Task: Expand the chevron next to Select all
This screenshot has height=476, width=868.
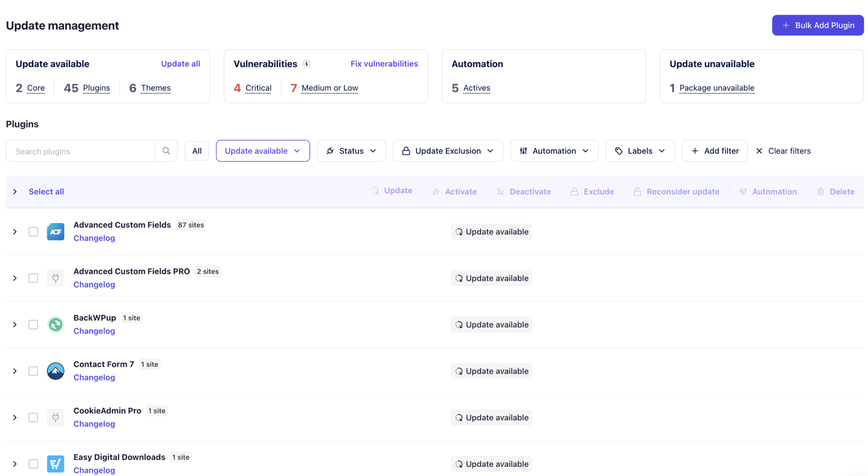Action: pos(15,192)
